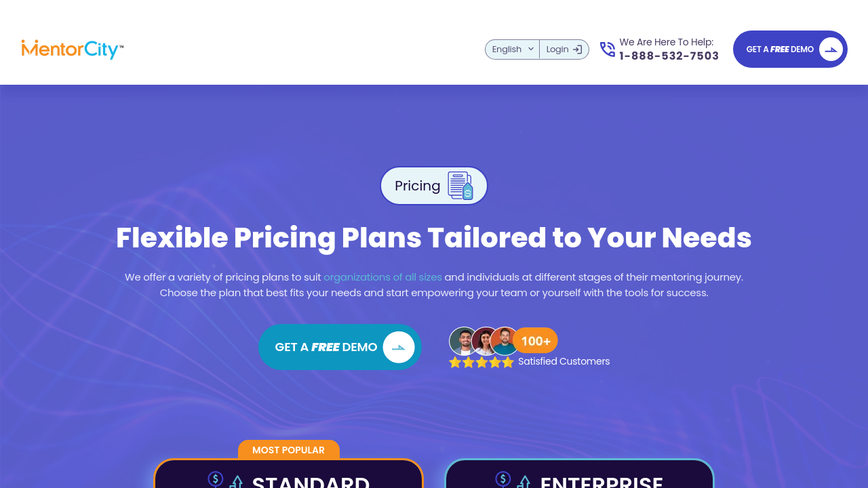This screenshot has height=488, width=868.
Task: Click the five-star rating icons
Action: 481,363
